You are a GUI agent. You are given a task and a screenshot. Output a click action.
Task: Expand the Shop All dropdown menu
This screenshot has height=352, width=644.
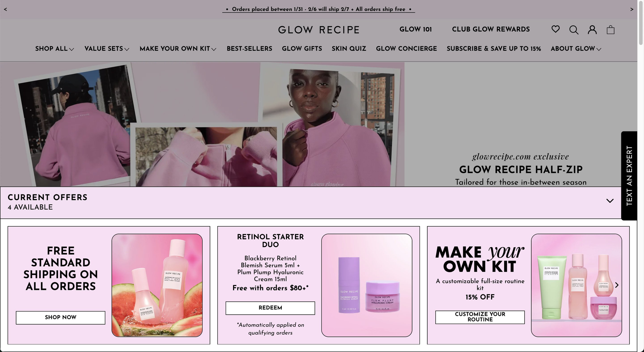click(55, 49)
